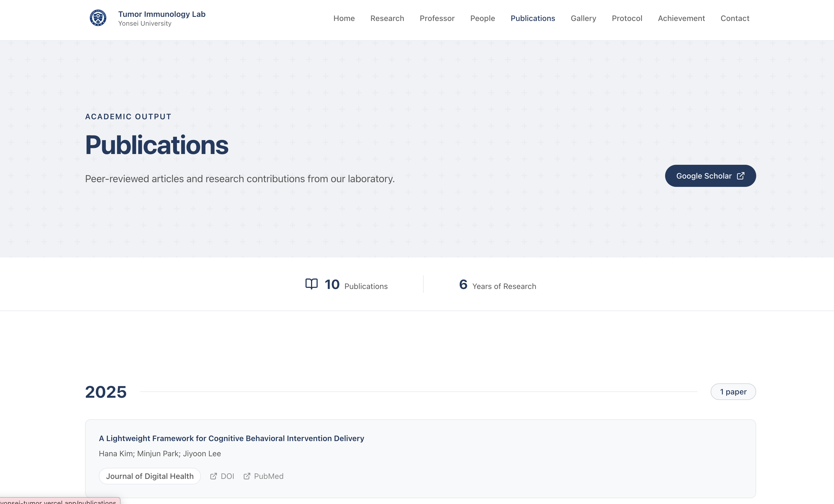Screen dimensions: 834x504
Task: Open the Achievement nav link
Action: click(x=681, y=18)
